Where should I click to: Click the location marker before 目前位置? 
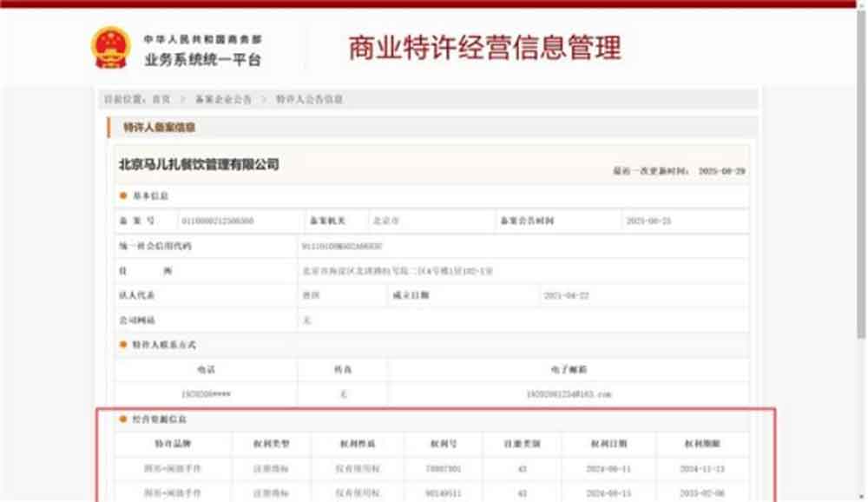(101, 97)
